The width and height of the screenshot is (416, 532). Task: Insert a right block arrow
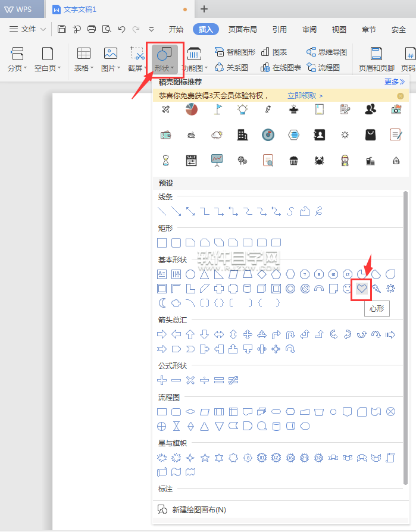(x=162, y=334)
